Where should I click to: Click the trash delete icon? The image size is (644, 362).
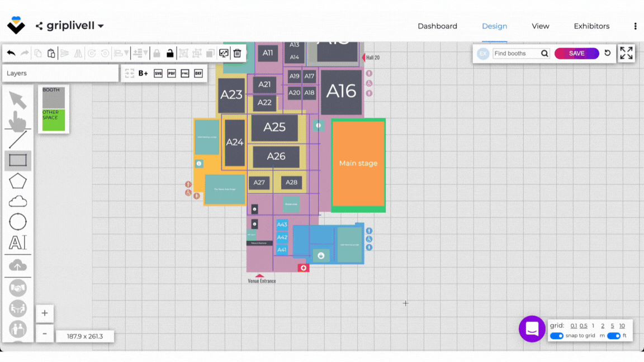[x=237, y=53]
